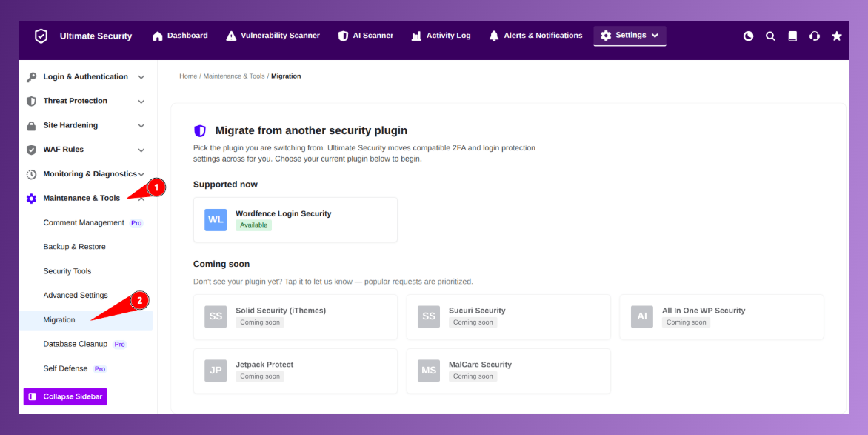The width and height of the screenshot is (868, 435).
Task: Click Maintenance & Tools breadcrumb link
Action: click(234, 76)
